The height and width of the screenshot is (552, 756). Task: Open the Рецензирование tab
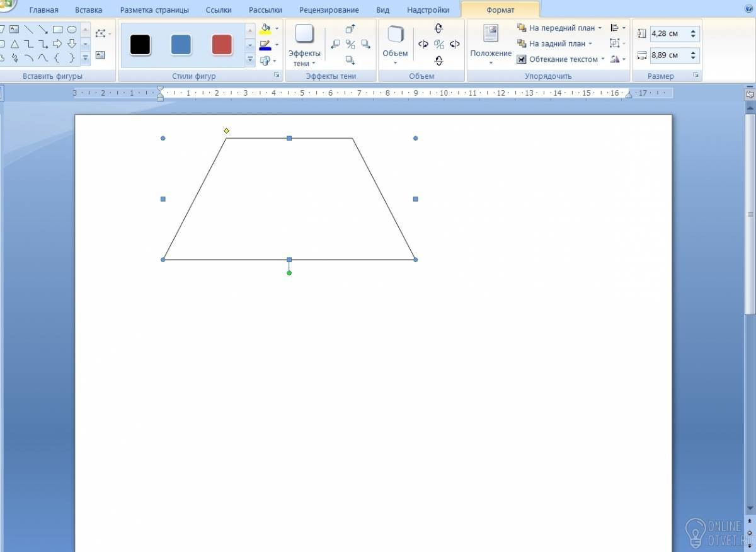[329, 10]
